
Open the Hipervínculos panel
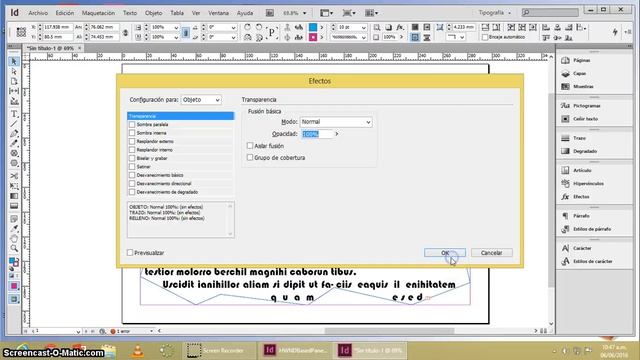tap(588, 184)
